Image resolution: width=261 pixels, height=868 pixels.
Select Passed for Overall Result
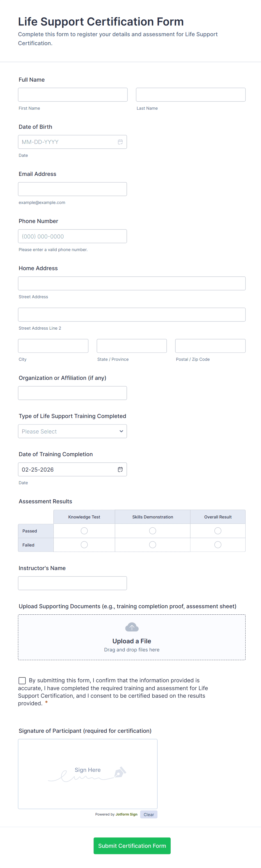[x=218, y=531]
